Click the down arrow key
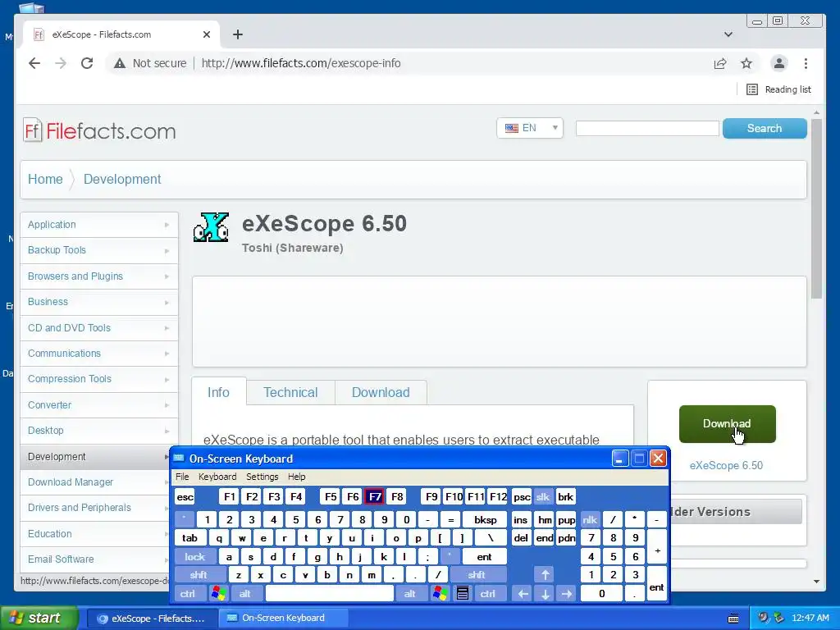This screenshot has height=630, width=840. (545, 594)
